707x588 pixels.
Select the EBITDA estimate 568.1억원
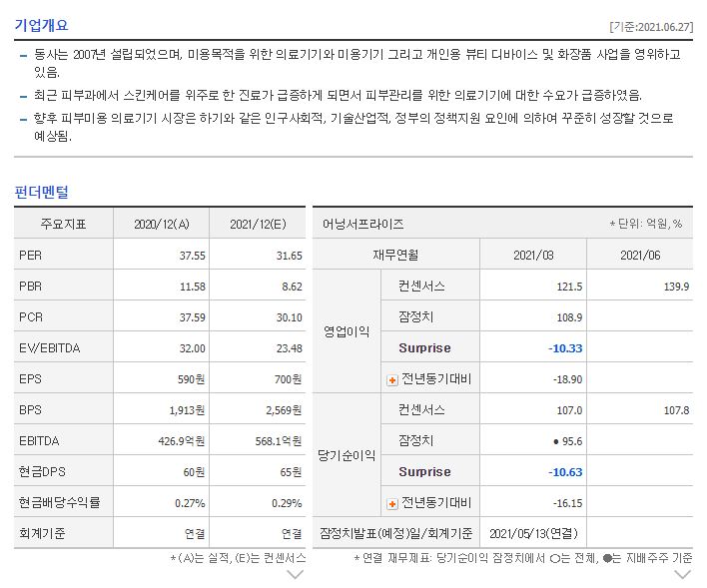click(279, 441)
